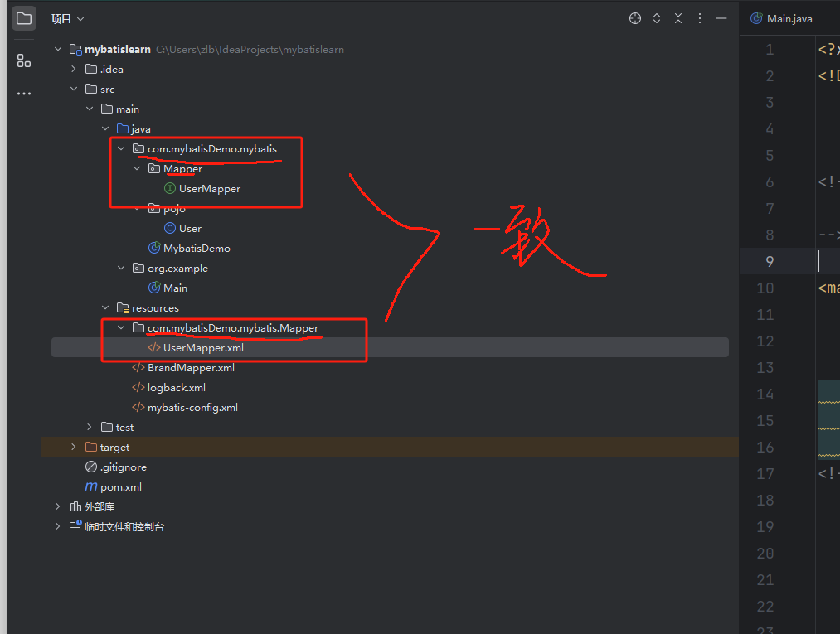Collapse the org.example package chevron

point(121,268)
